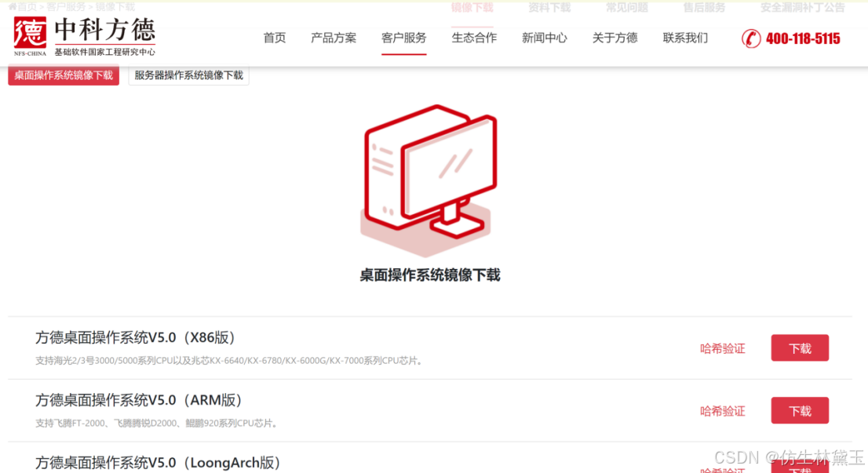Switch to 桌面操作系统镜像下载 tab
Screen dimensions: 868x473
click(64, 75)
